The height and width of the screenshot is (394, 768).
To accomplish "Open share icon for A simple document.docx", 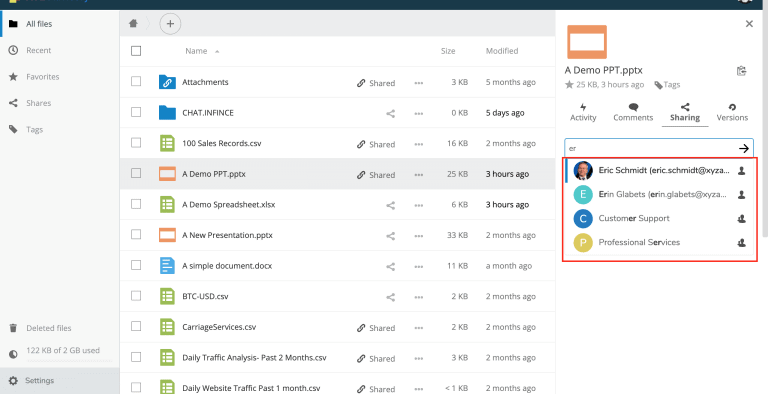I will pyautogui.click(x=390, y=267).
